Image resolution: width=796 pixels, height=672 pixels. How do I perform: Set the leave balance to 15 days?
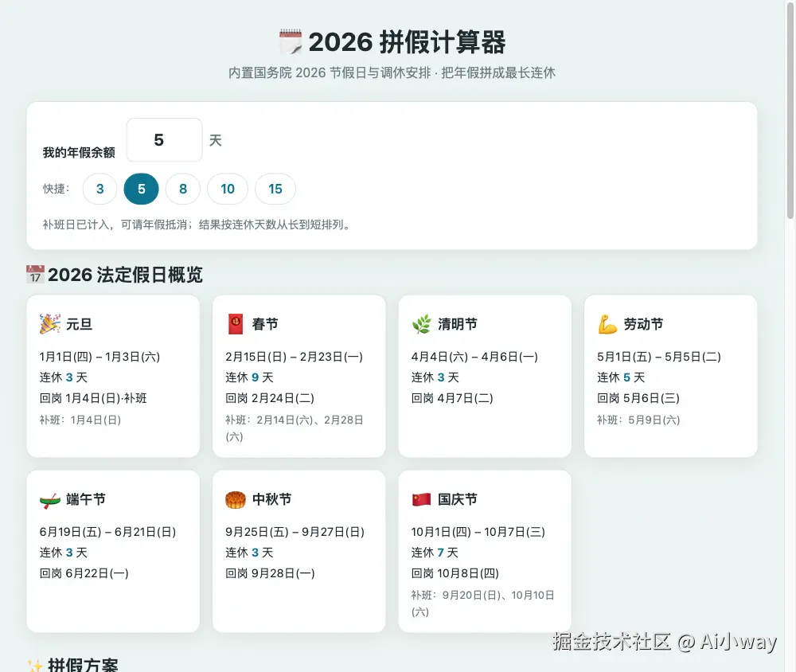click(275, 189)
